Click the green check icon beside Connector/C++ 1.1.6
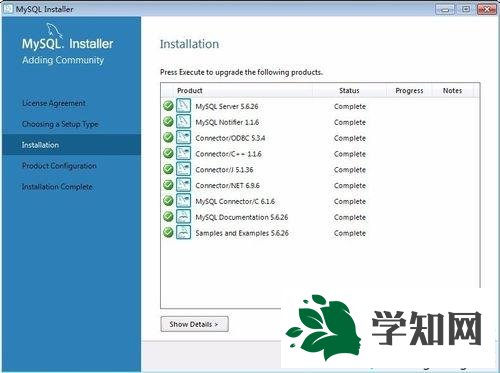The width and height of the screenshot is (500, 373). [168, 153]
